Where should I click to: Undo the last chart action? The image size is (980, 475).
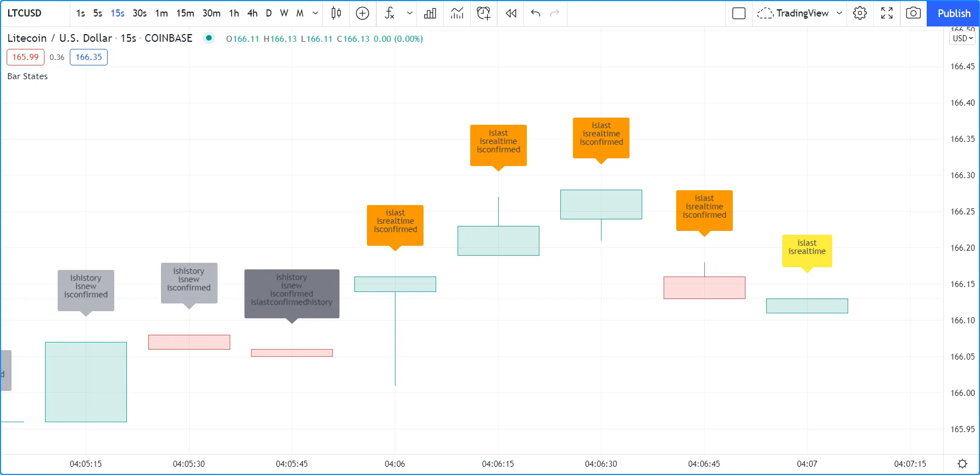click(x=536, y=13)
